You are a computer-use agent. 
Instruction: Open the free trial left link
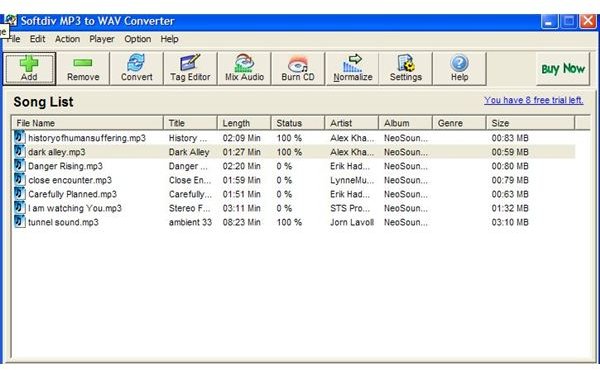click(x=534, y=100)
